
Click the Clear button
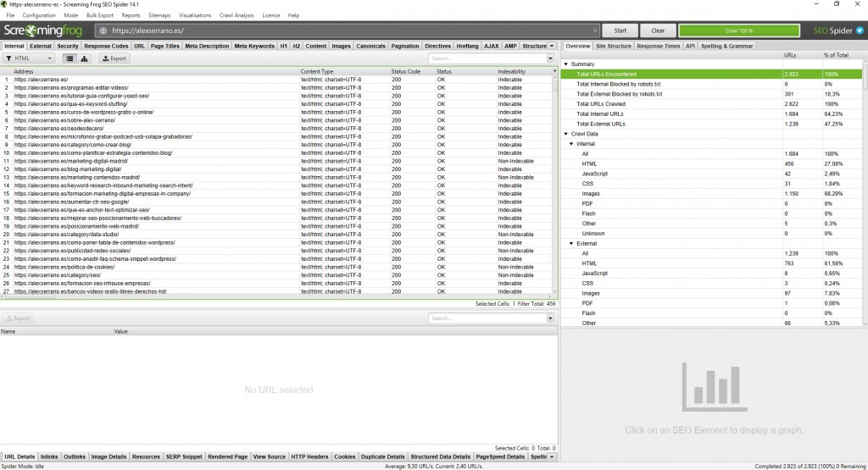[x=658, y=30]
